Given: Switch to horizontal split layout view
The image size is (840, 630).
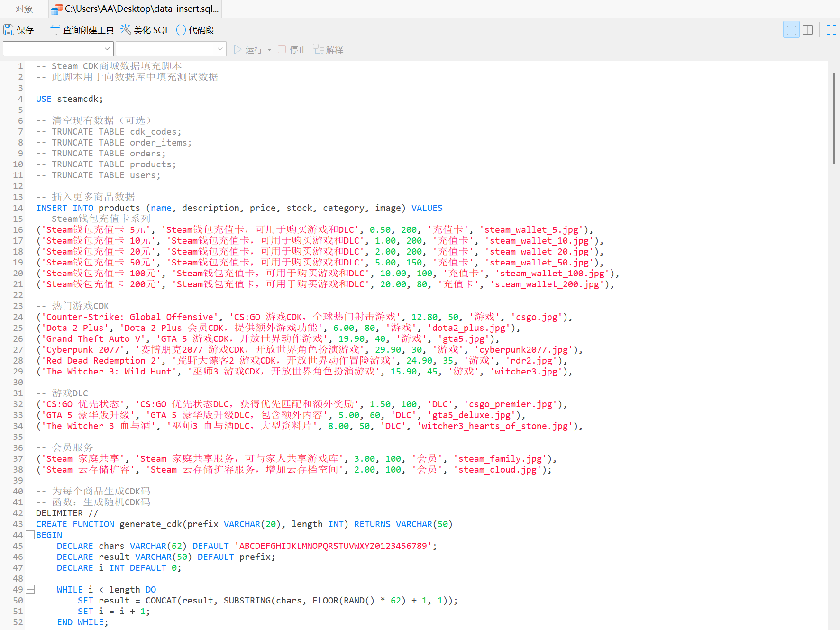Looking at the screenshot, I should click(791, 30).
